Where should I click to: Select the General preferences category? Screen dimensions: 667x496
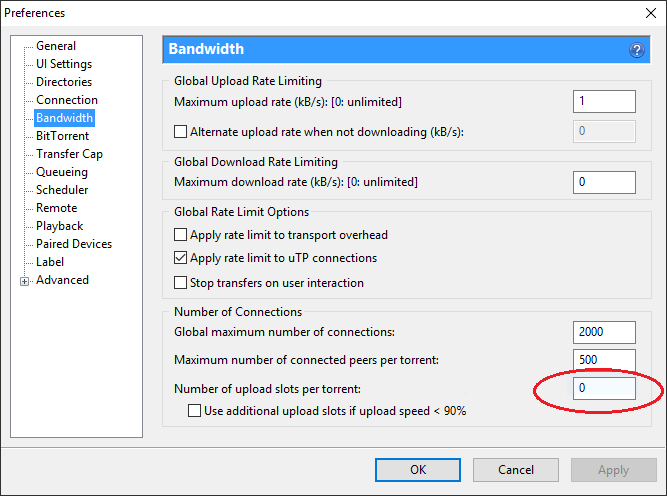[56, 46]
